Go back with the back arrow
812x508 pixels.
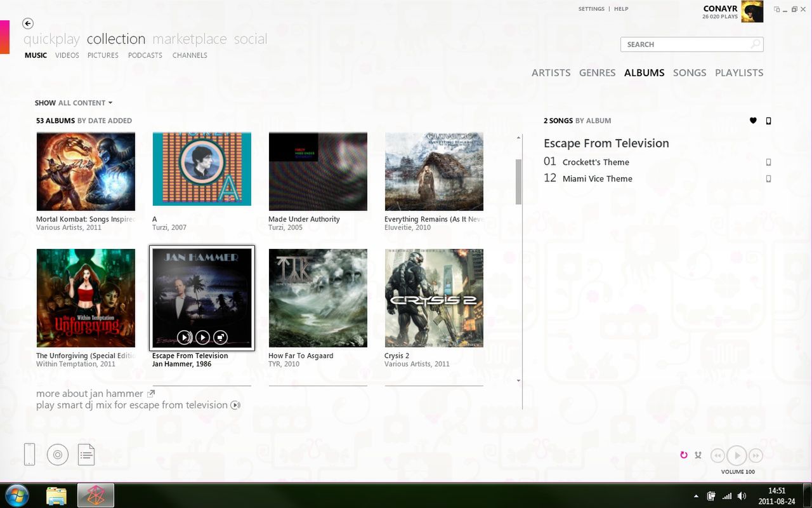click(x=27, y=23)
